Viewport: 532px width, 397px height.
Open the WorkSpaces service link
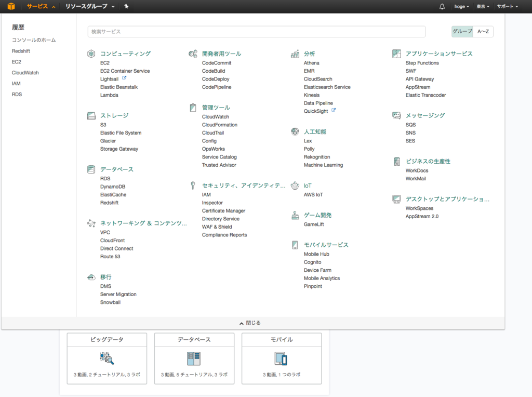(419, 208)
